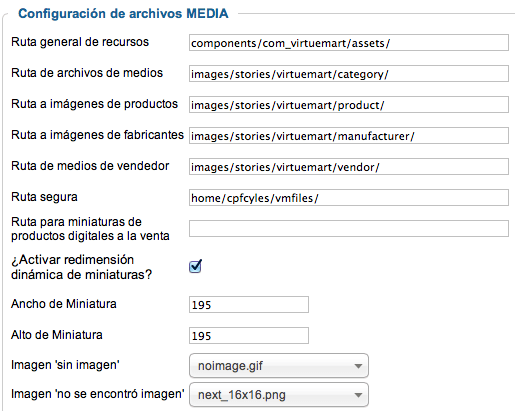Click the Ruta segura label

click(x=44, y=197)
